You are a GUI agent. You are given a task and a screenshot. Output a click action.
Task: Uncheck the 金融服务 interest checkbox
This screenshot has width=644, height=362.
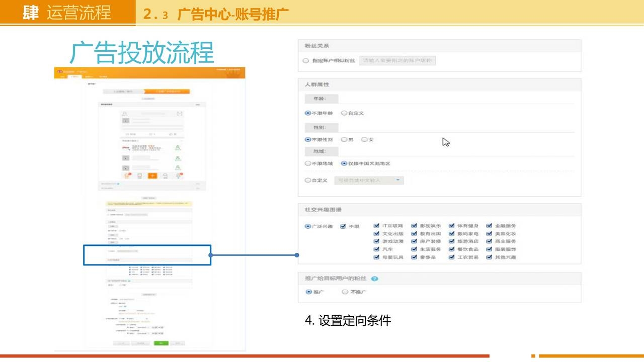point(490,226)
